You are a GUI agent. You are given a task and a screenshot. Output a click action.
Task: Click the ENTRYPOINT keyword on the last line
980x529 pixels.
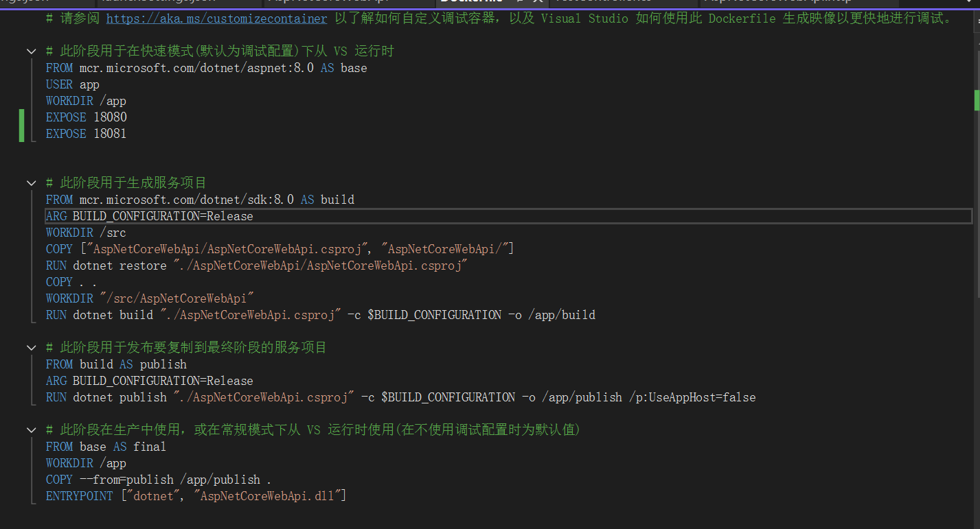(79, 496)
